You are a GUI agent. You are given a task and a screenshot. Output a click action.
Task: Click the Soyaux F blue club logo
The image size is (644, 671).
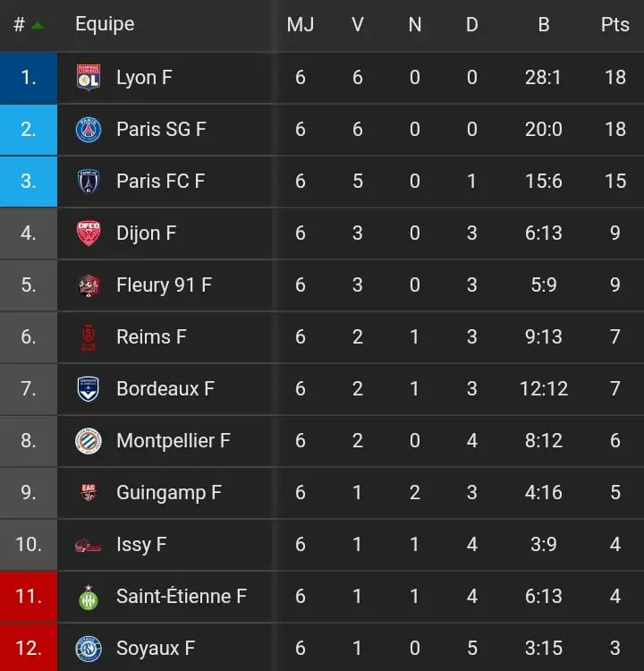point(89,649)
